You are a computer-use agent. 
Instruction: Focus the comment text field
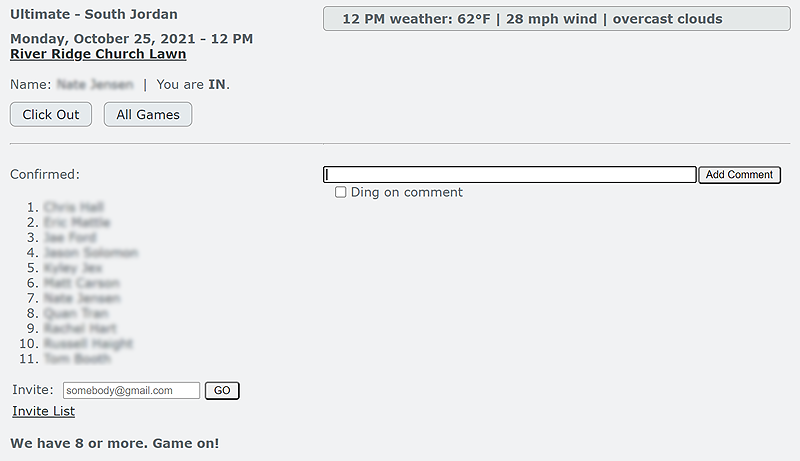click(510, 175)
